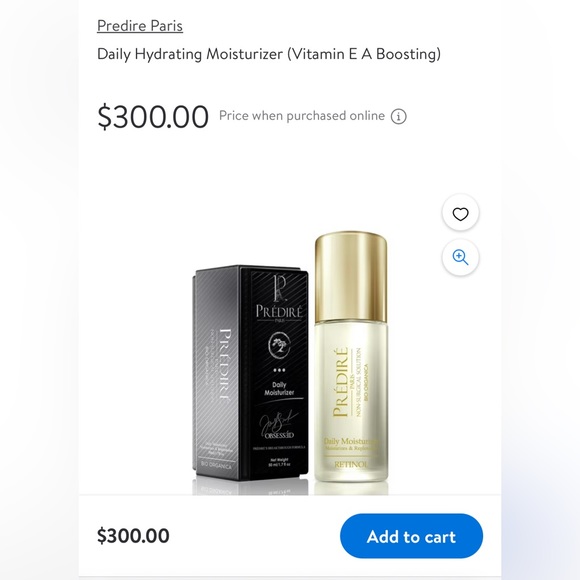This screenshot has height=580, width=580.
Task: Click the grey side panel of the box
Action: pyautogui.click(x=216, y=374)
